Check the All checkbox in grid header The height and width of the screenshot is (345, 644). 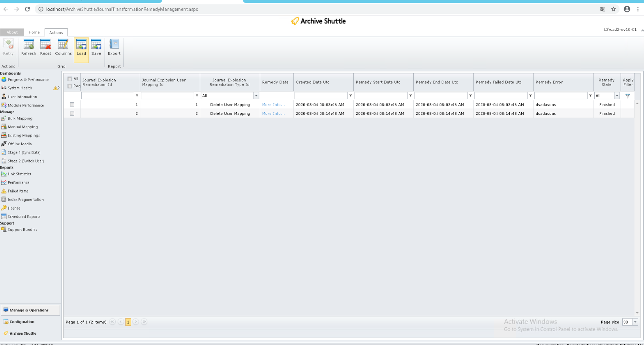(x=70, y=79)
